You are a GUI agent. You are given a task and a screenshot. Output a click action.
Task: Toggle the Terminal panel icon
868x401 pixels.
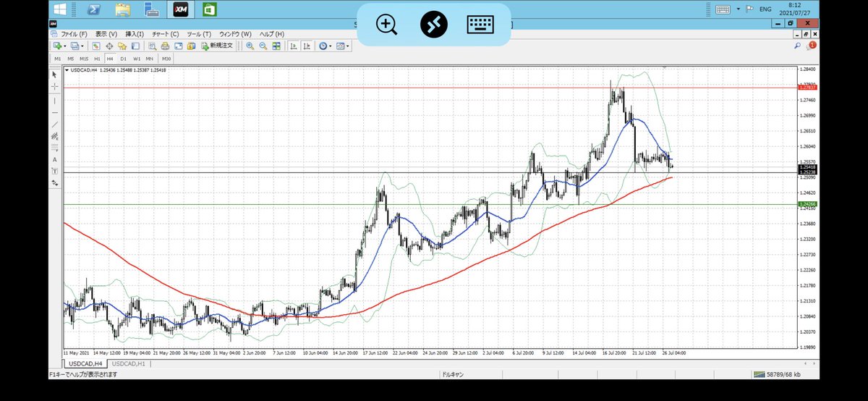(135, 46)
